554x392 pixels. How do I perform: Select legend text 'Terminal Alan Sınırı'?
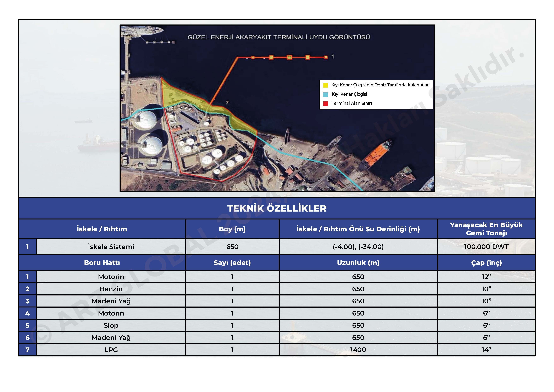(x=352, y=103)
